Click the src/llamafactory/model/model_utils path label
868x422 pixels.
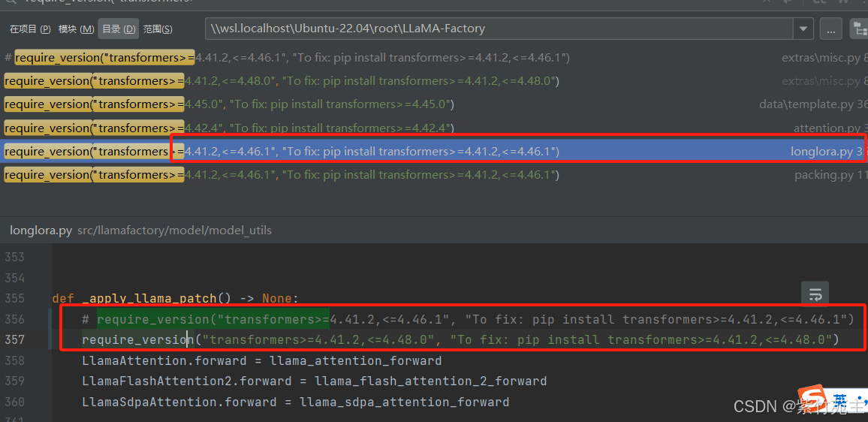click(x=174, y=231)
